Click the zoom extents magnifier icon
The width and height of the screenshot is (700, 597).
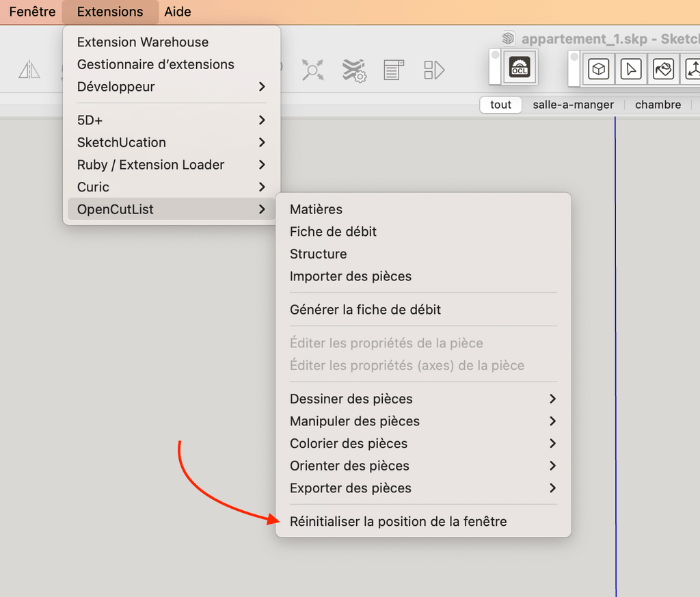click(313, 70)
